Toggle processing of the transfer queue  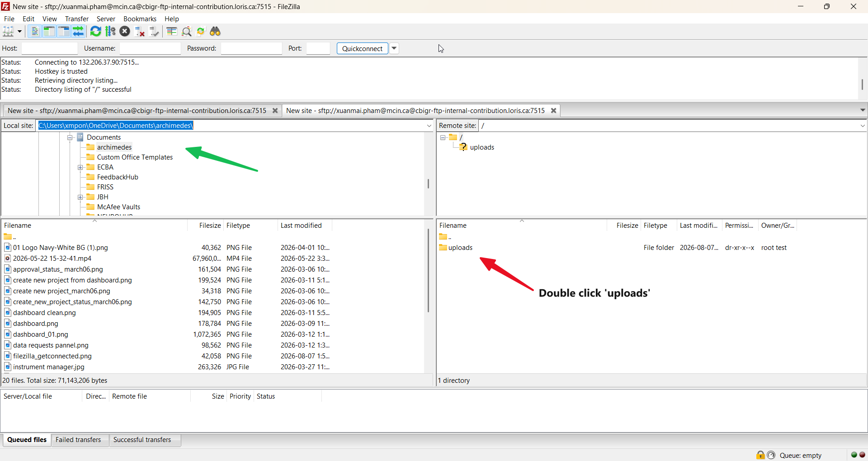click(x=110, y=31)
